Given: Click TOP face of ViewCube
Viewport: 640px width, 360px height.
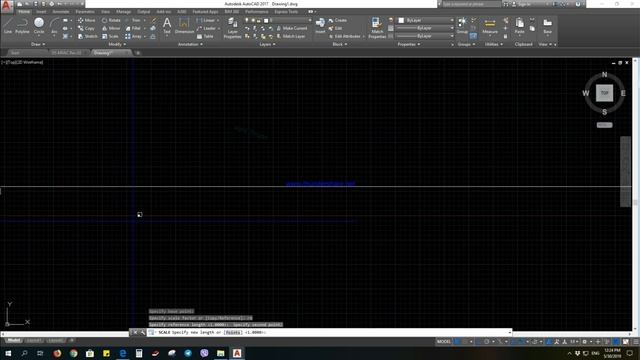Looking at the screenshot, I should tap(604, 93).
